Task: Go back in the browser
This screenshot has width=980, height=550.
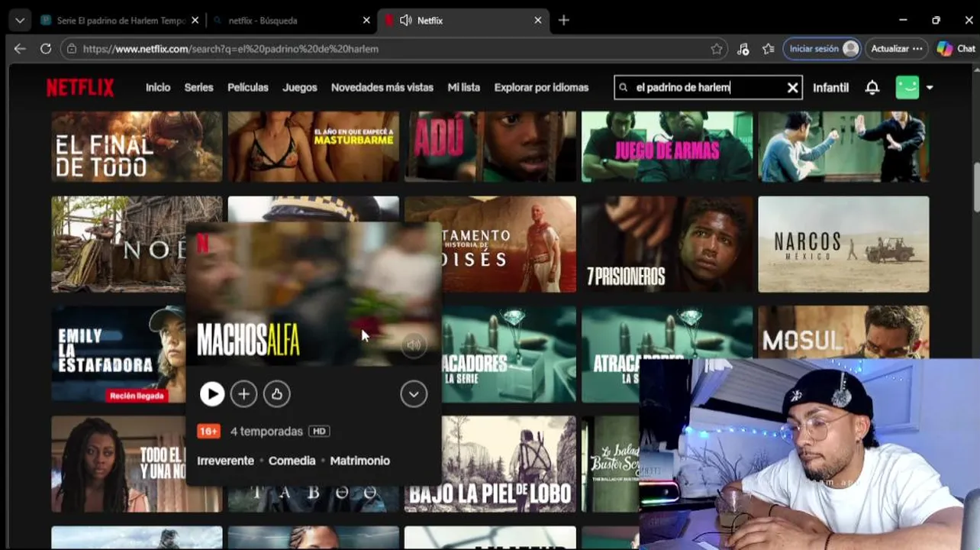Action: 20,48
